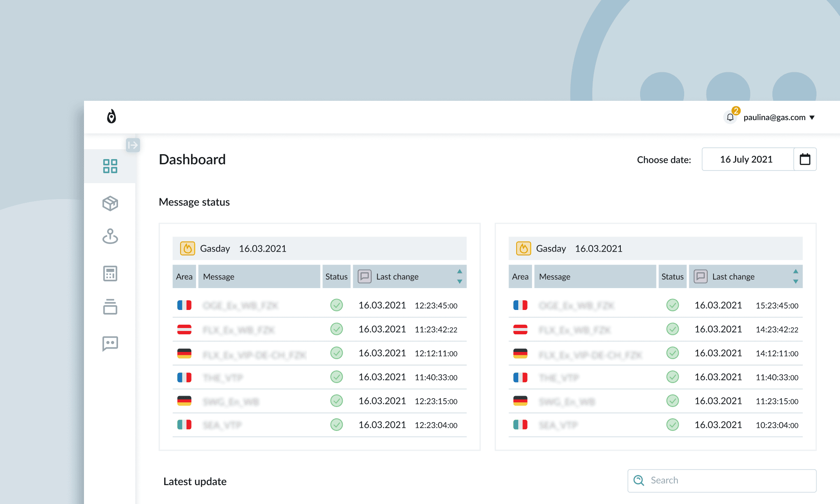This screenshot has height=504, width=840.
Task: Click status check in right 11:23:15:00 row
Action: point(672,401)
